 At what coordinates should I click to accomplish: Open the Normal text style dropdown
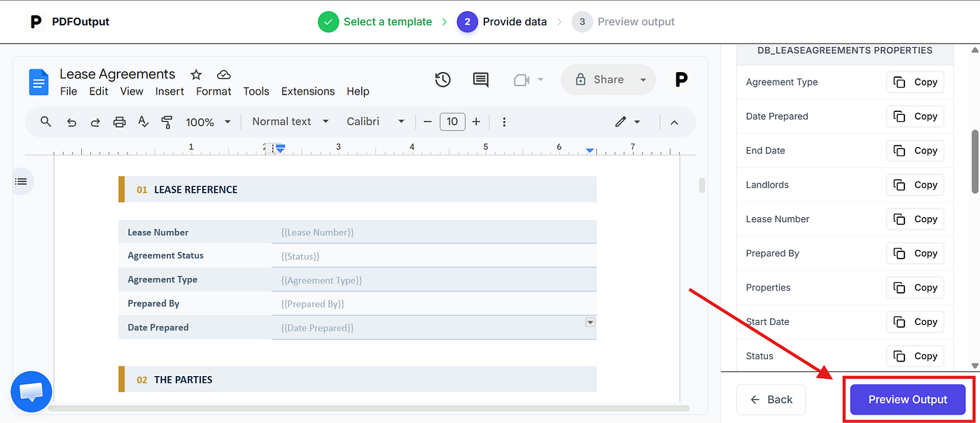click(290, 122)
